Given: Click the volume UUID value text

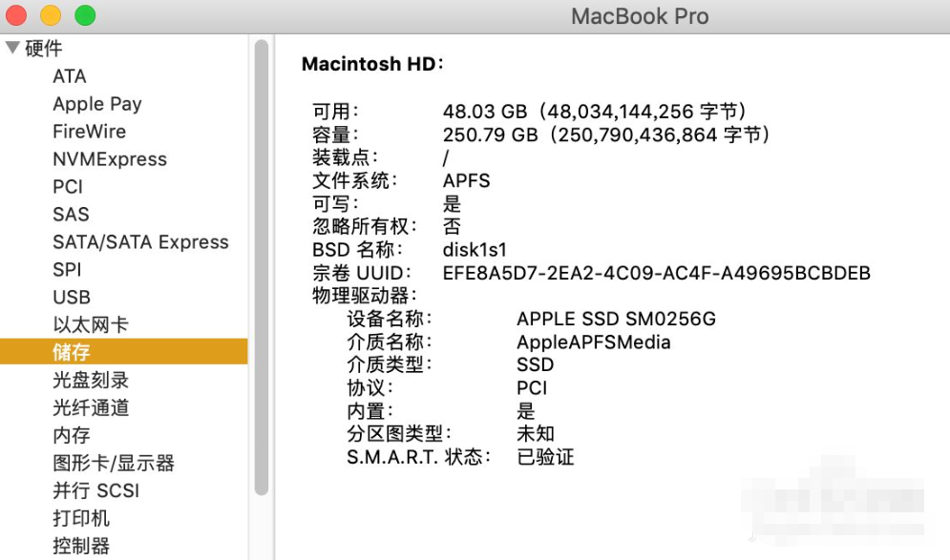Looking at the screenshot, I should point(656,273).
